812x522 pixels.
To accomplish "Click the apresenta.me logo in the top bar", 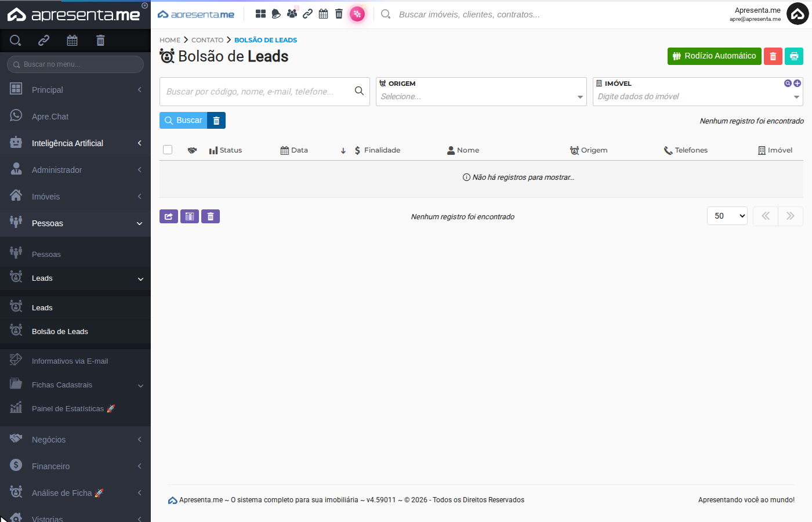I will pos(196,14).
